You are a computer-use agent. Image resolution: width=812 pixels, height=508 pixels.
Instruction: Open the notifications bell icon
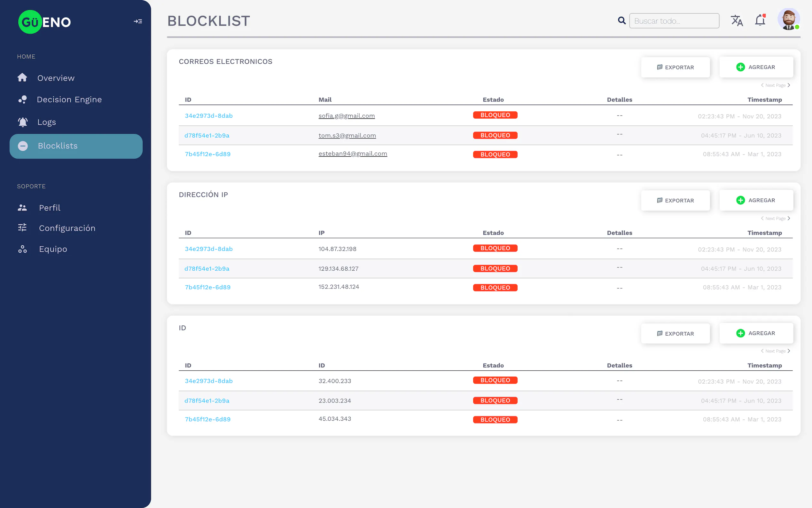(x=760, y=21)
